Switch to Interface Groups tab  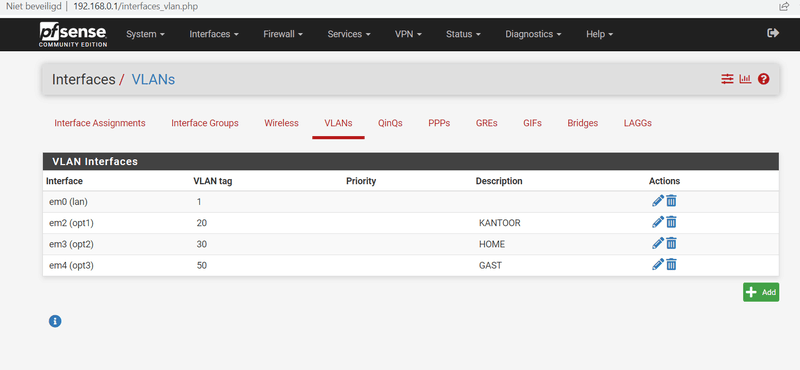[205, 123]
